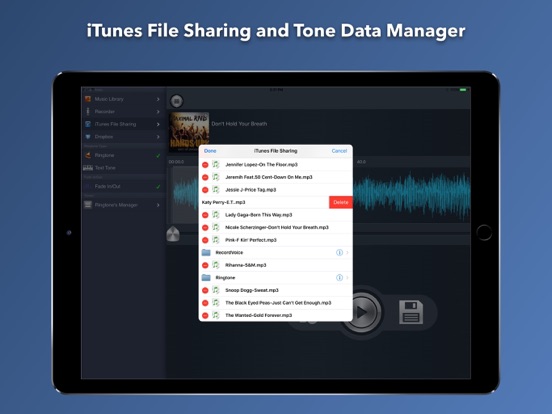Select The Wanted-Gold Forever.mp3 file name
552x414 pixels.
(259, 315)
